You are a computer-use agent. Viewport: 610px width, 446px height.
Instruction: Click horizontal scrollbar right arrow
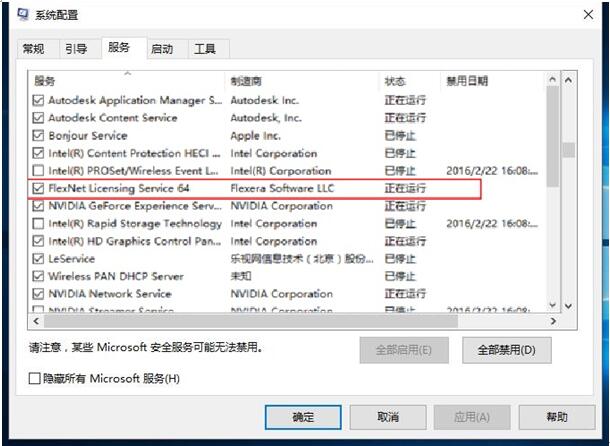(553, 321)
